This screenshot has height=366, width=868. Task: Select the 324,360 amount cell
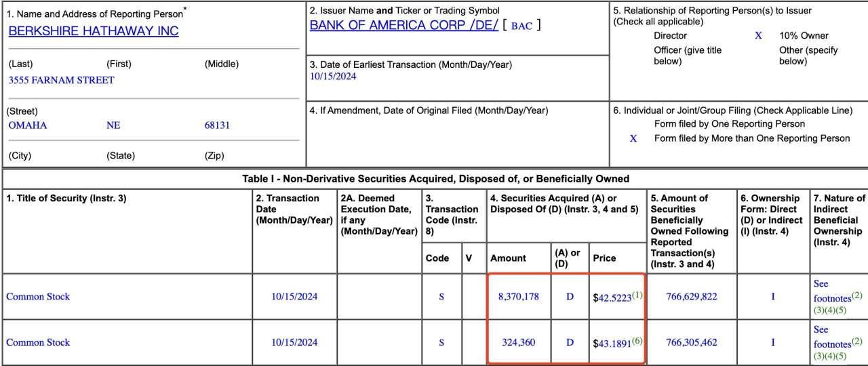point(519,343)
